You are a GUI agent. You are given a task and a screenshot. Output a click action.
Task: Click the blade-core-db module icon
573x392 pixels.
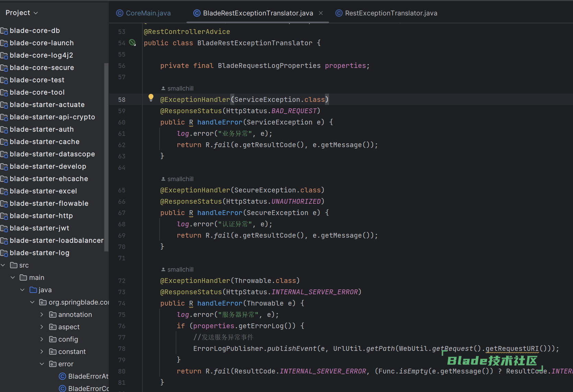[x=4, y=31]
